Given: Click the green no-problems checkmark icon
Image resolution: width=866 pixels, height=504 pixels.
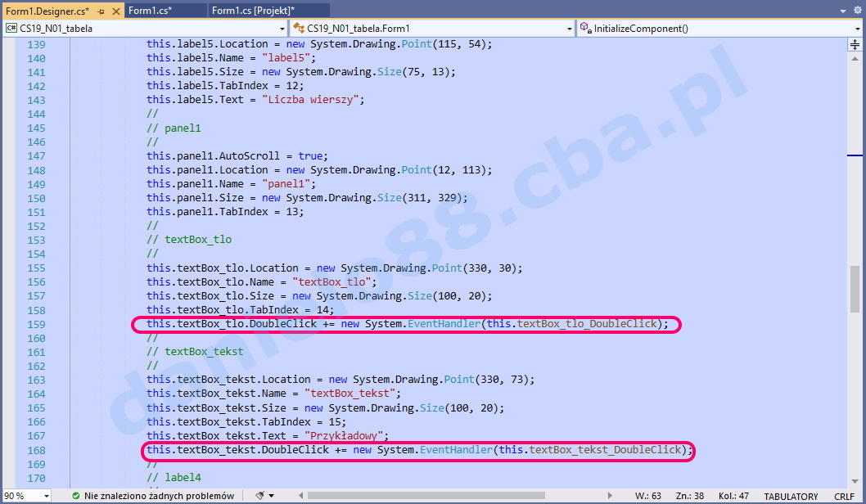Looking at the screenshot, I should pos(75,496).
